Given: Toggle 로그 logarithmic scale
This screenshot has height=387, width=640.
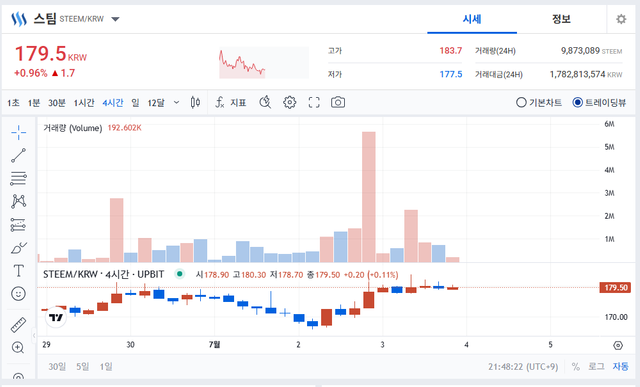Looking at the screenshot, I should click(596, 367).
